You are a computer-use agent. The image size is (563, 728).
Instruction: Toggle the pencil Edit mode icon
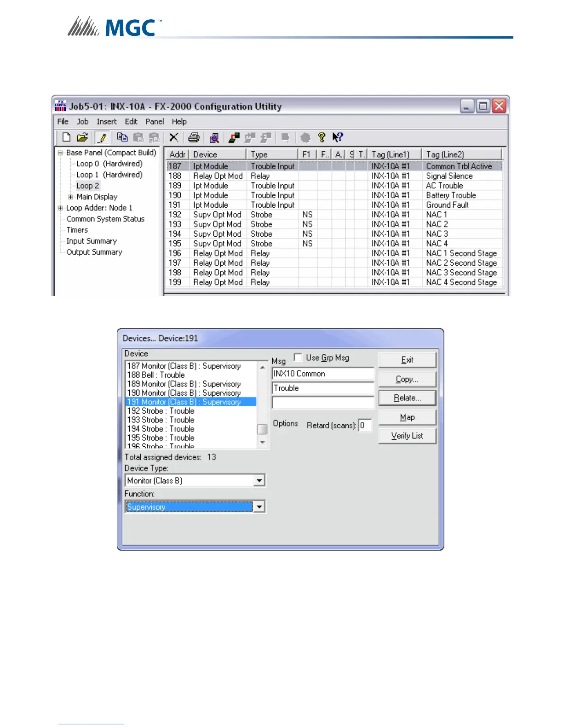coord(102,137)
